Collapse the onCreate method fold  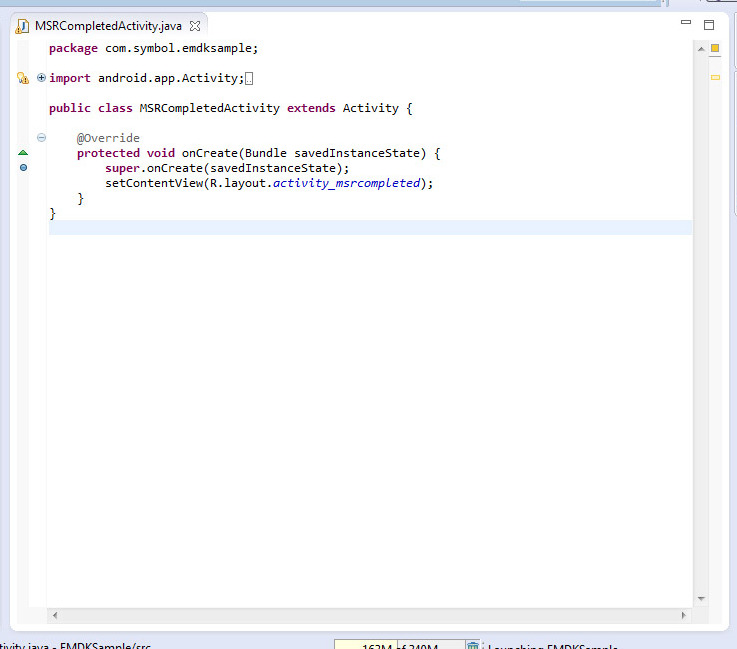(41, 138)
